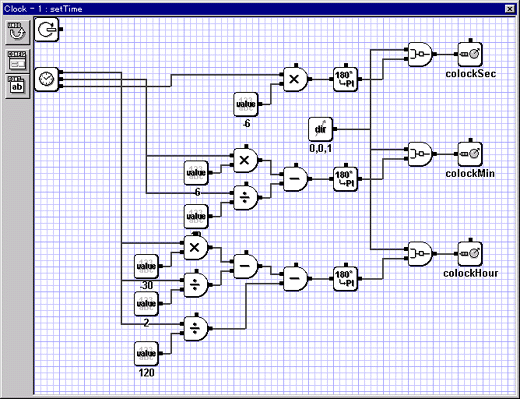The image size is (520, 399).
Task: Click the event trigger node at top-left
Action: [47, 30]
